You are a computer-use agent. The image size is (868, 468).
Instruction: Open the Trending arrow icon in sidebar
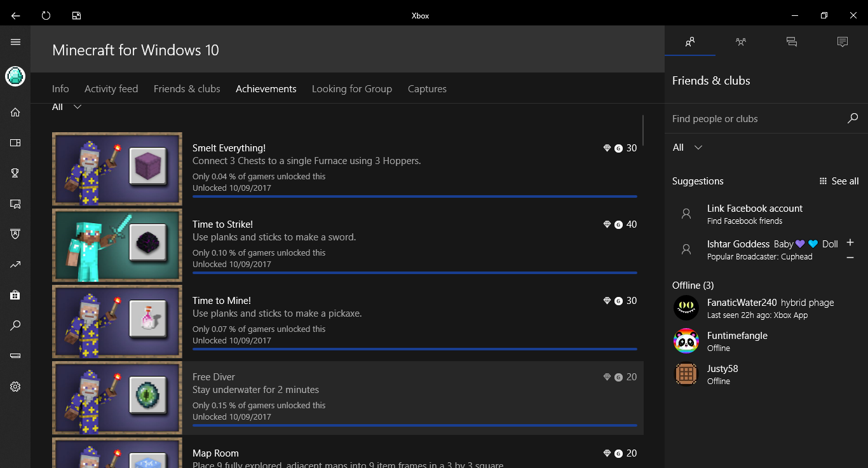point(15,265)
